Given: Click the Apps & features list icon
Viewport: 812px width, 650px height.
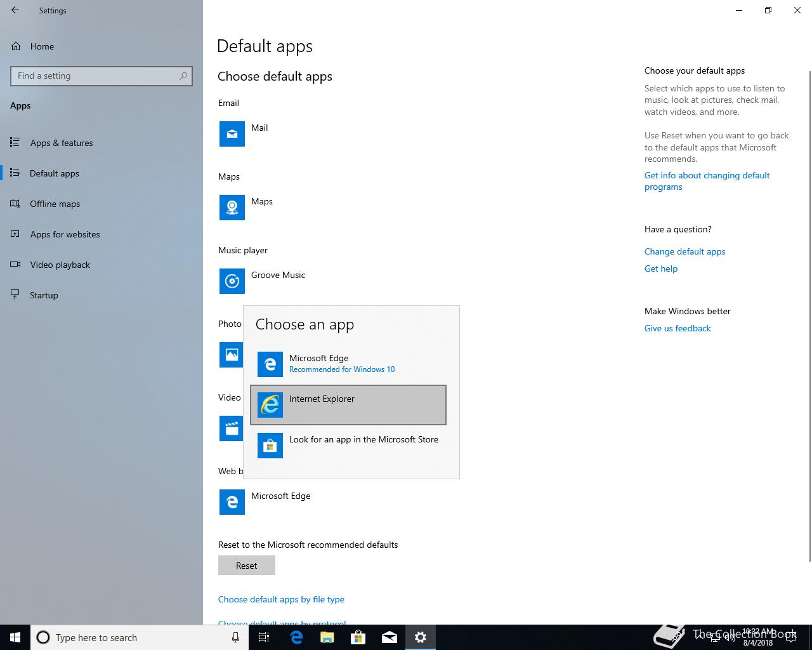Looking at the screenshot, I should 15,143.
